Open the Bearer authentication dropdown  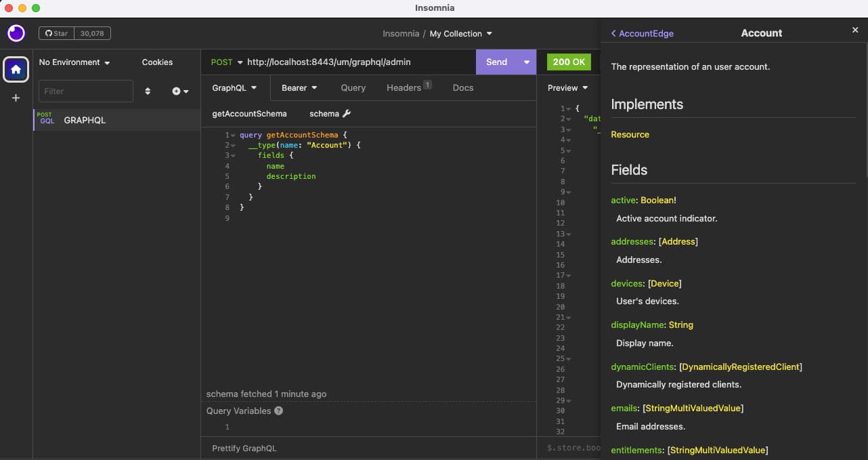[299, 87]
